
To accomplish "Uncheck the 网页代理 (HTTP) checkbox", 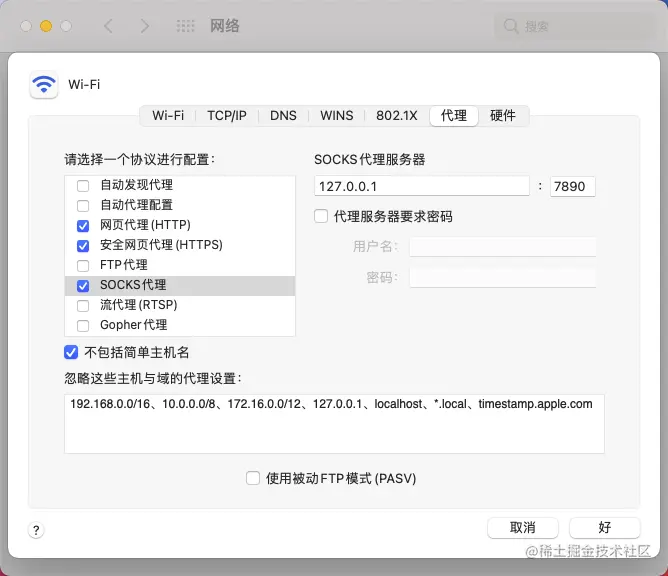I will [83, 226].
